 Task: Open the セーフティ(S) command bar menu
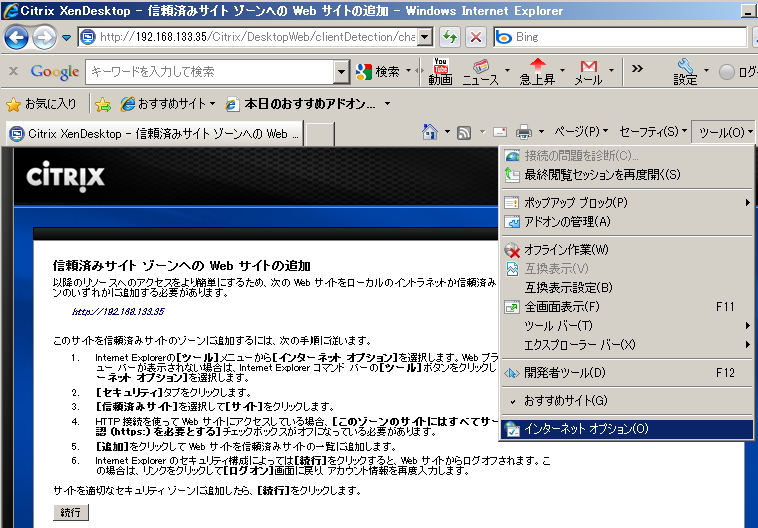[653, 132]
